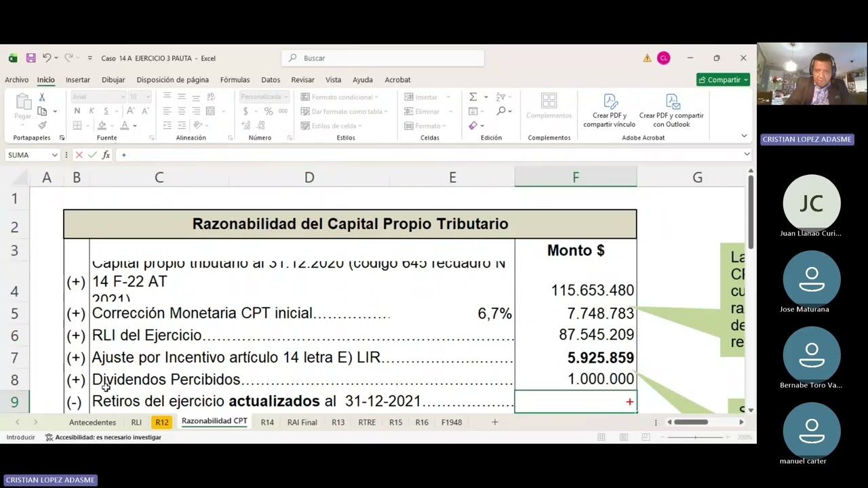Viewport: 868px width, 488px height.
Task: Confirm formula entry with check icon
Action: [92, 155]
